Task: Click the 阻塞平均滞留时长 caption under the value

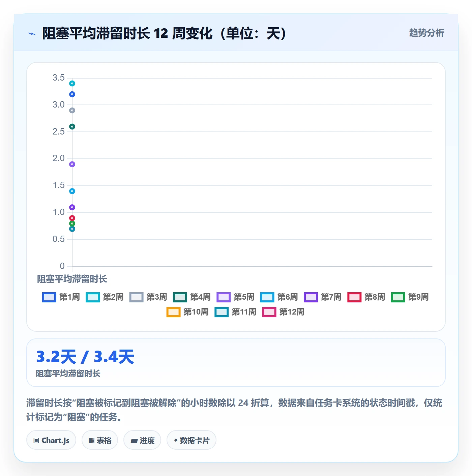Action: [x=68, y=374]
